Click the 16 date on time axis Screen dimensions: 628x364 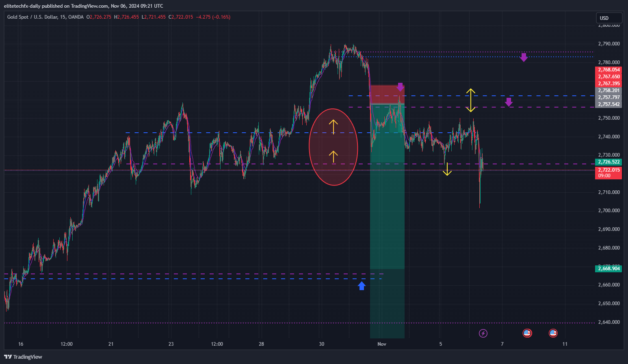tap(21, 344)
